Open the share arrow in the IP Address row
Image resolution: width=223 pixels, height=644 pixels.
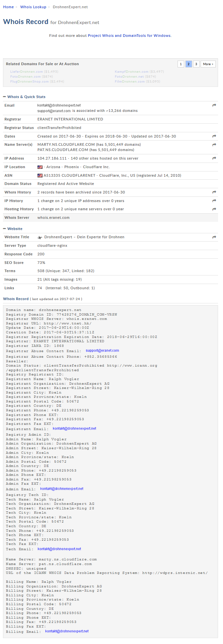214,158
